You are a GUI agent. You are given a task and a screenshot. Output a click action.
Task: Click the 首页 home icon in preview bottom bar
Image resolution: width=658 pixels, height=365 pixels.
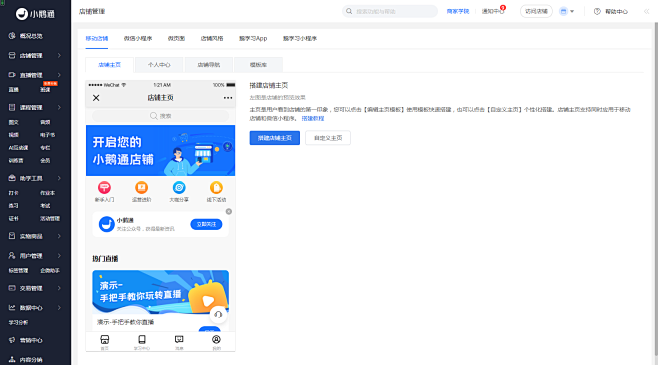(104, 339)
